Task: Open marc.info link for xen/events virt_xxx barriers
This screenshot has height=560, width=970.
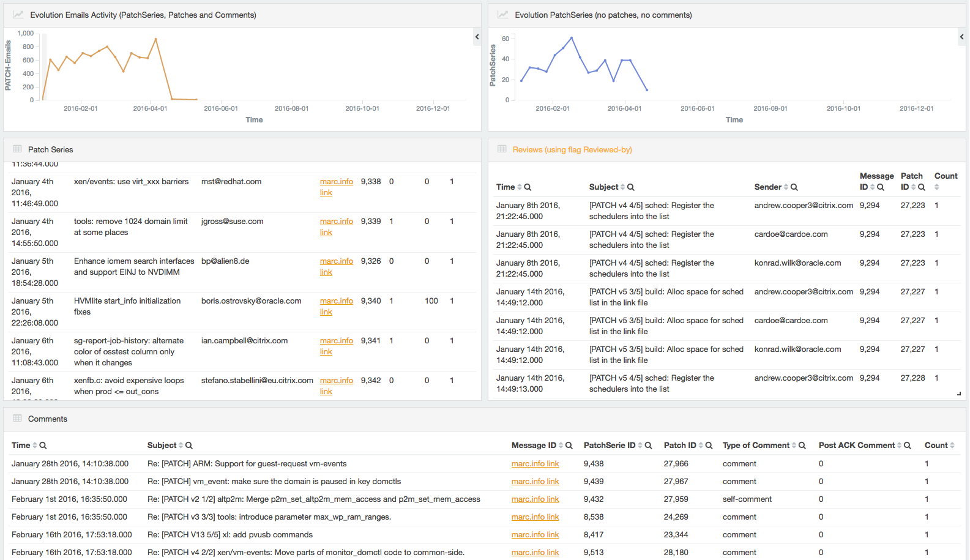Action: (x=336, y=182)
